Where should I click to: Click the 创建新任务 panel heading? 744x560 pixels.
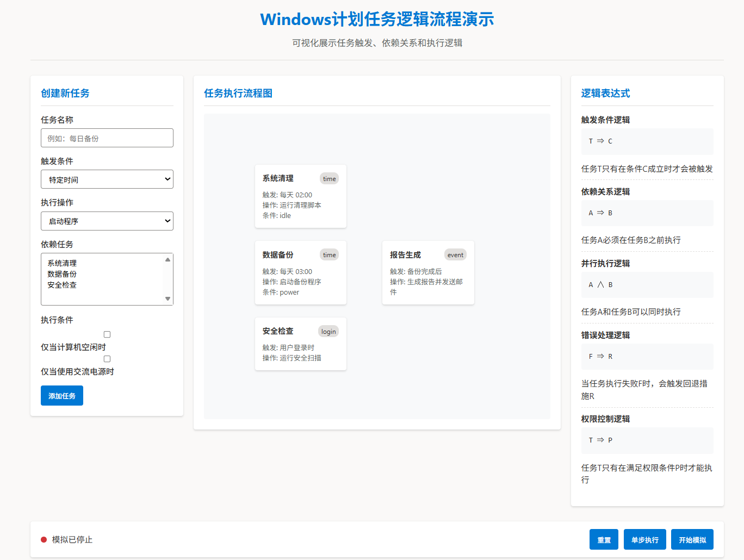(x=65, y=93)
